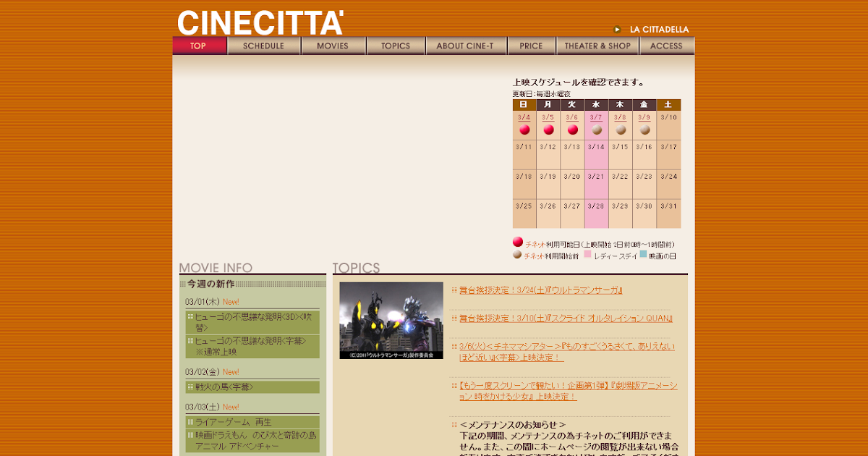The height and width of the screenshot is (456, 868).
Task: Click the 土 Saturday column header
Action: 668,105
